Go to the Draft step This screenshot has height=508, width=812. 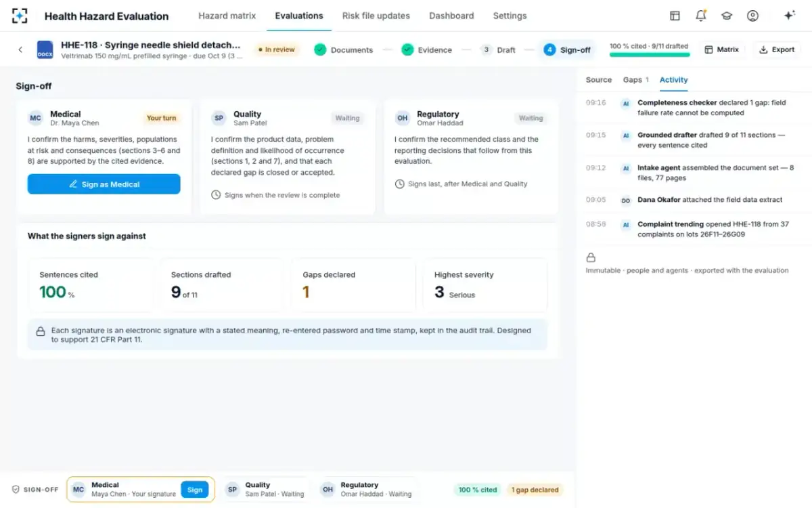pos(498,49)
